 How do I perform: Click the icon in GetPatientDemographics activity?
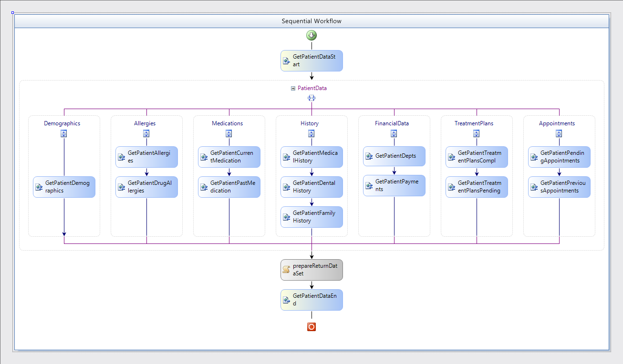pos(39,187)
